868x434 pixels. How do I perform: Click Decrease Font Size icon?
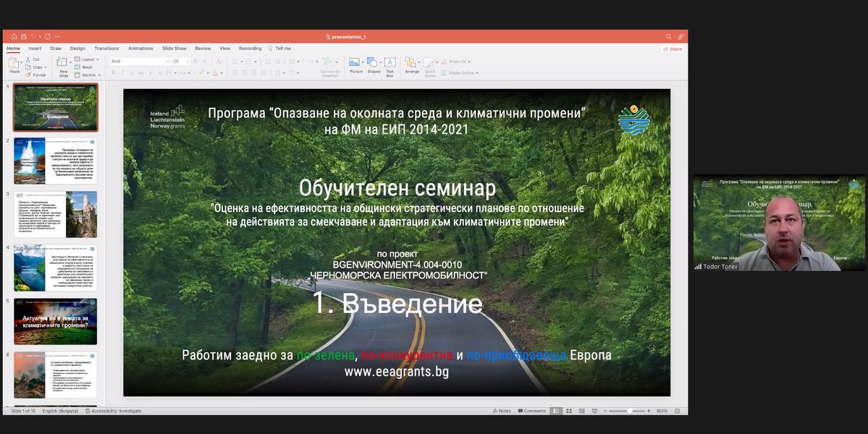[204, 61]
